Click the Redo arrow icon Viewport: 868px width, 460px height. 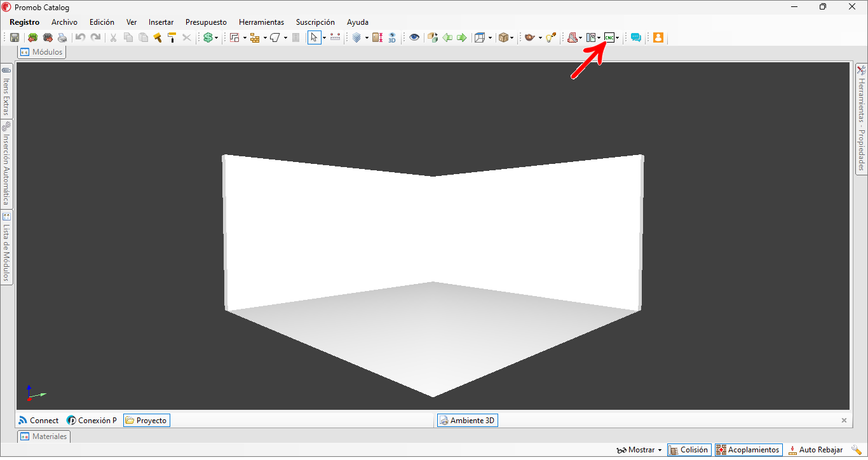[x=95, y=37]
